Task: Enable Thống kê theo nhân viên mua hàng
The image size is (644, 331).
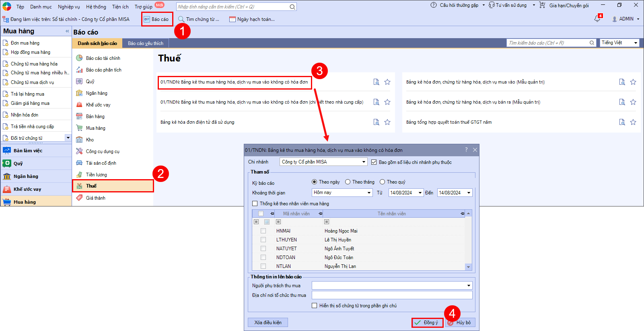Action: pos(255,204)
